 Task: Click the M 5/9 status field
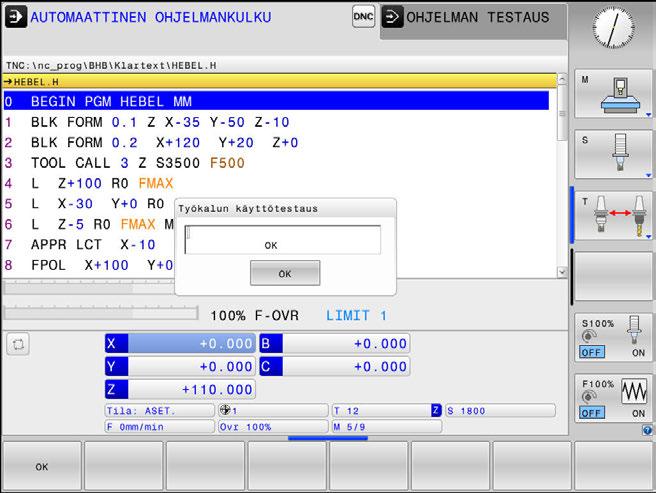pyautogui.click(x=387, y=426)
